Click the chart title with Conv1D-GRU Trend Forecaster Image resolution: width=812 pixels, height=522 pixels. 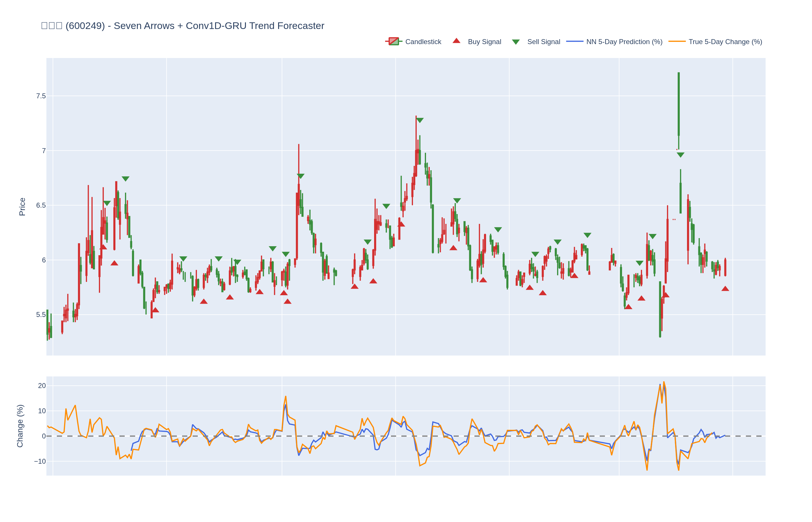pos(183,26)
